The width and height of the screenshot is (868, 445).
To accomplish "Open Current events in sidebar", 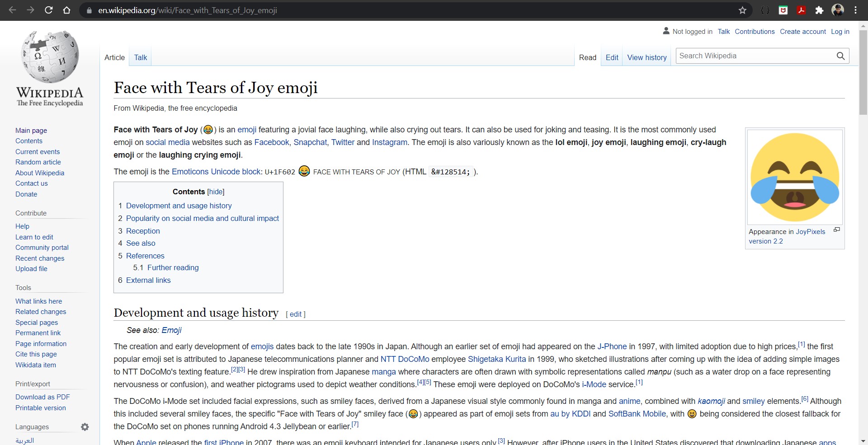I will coord(38,152).
